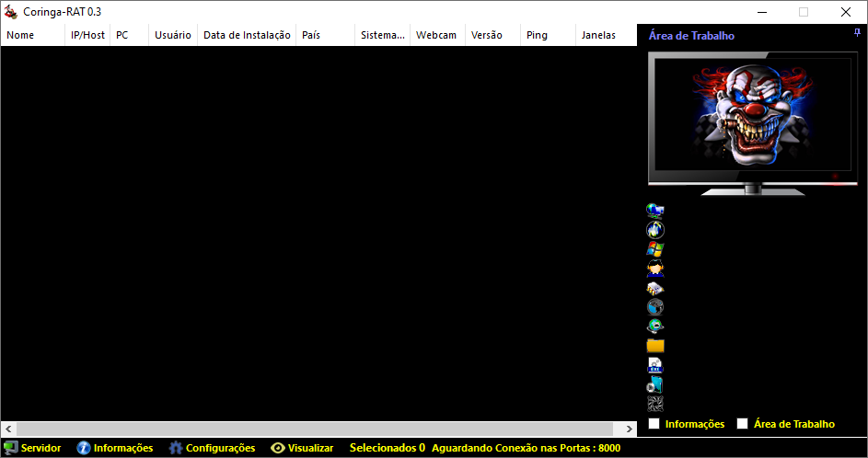This screenshot has height=458, width=868.
Task: Click the EXE file icon in side panel
Action: [655, 365]
